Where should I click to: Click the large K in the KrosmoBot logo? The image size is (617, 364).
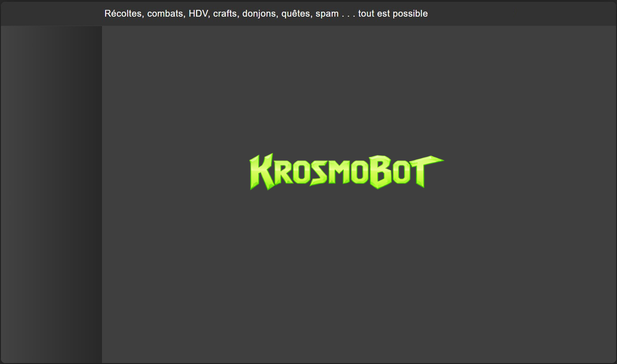point(262,172)
